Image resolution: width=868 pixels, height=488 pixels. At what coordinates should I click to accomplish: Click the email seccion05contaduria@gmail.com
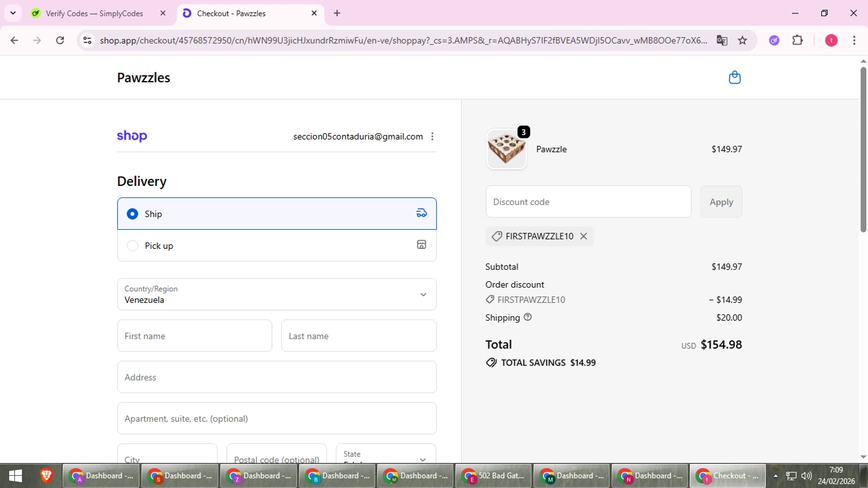click(358, 137)
